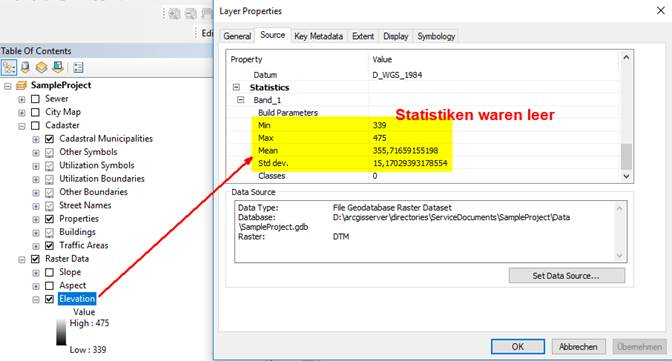This screenshot has height=361, width=672.
Task: Uncheck the Properties layer checkbox
Action: (x=49, y=219)
